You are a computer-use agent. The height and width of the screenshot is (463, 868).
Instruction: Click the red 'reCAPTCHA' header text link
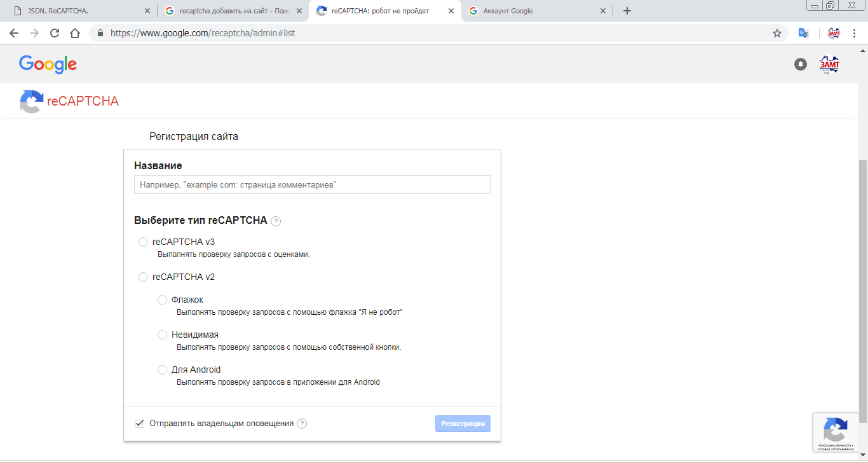click(x=83, y=101)
